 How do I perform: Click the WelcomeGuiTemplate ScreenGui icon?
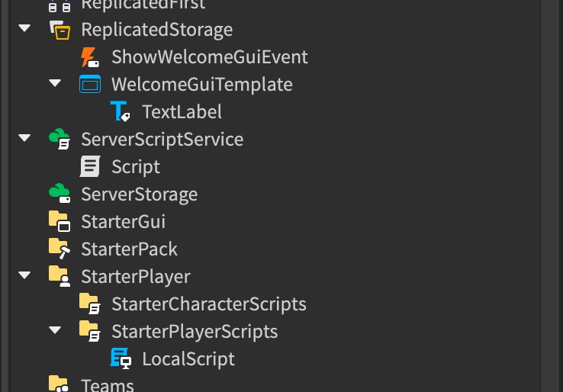(x=90, y=85)
